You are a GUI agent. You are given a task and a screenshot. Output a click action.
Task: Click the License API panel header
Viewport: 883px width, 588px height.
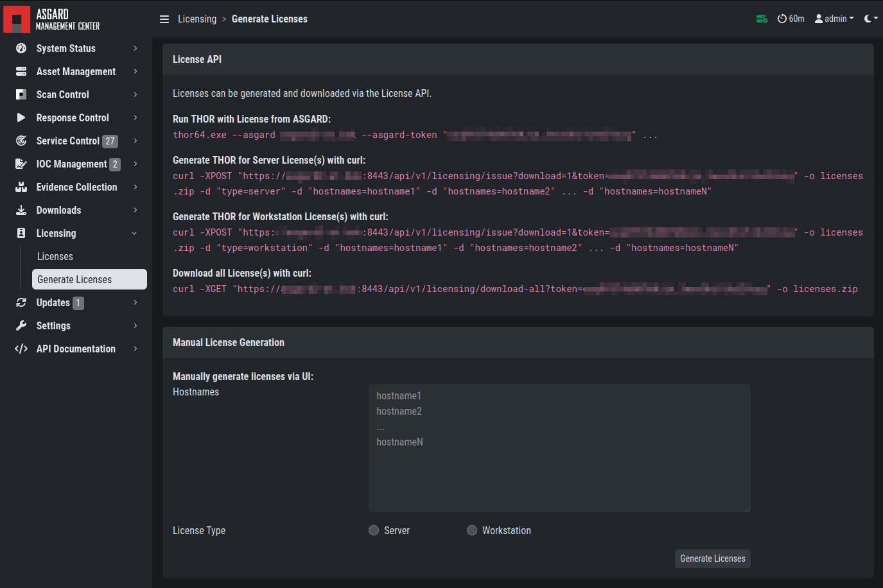(x=518, y=59)
